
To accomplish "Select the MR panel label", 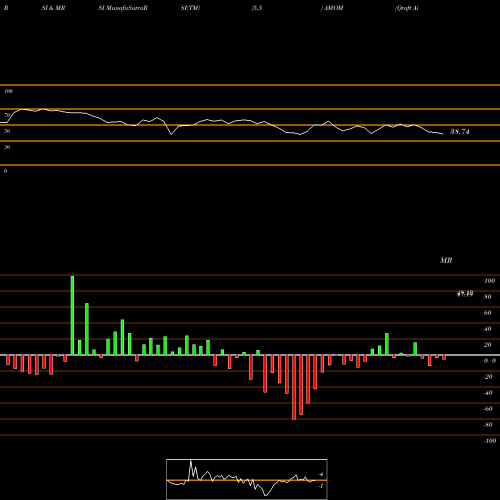I will coord(446,260).
